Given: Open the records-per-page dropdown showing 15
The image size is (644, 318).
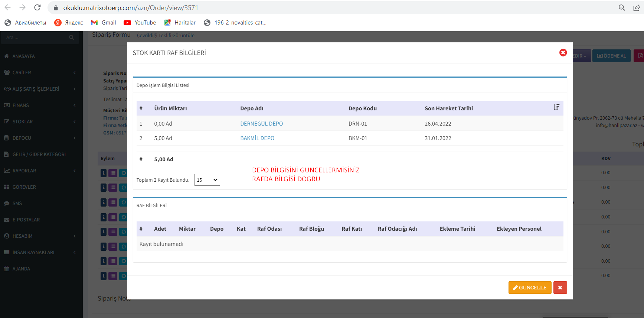Looking at the screenshot, I should (x=207, y=180).
